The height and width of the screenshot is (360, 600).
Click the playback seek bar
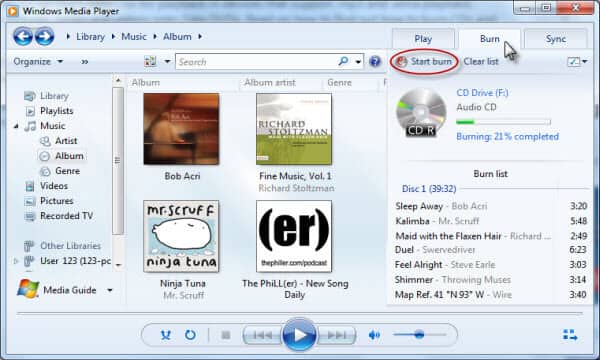(x=300, y=313)
